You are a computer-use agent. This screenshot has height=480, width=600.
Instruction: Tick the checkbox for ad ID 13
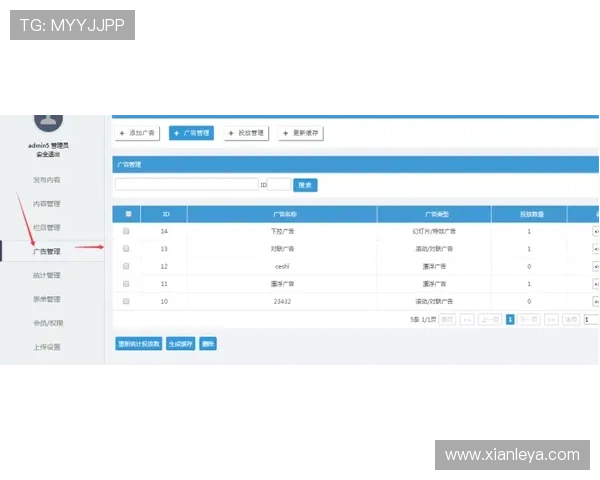point(126,248)
